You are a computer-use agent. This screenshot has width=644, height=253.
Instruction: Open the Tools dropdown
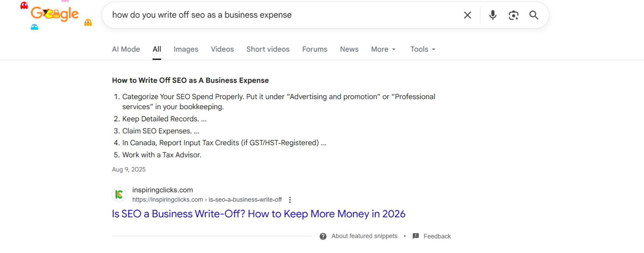(422, 49)
